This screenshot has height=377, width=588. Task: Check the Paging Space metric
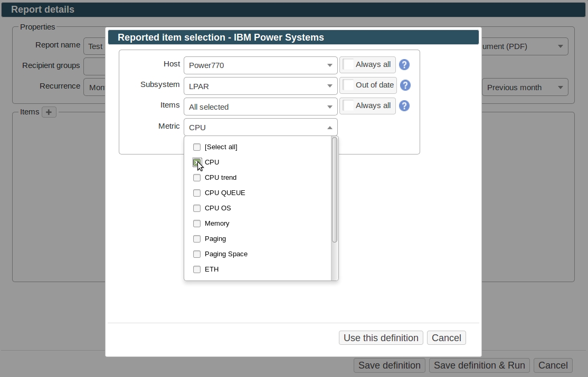pos(197,255)
